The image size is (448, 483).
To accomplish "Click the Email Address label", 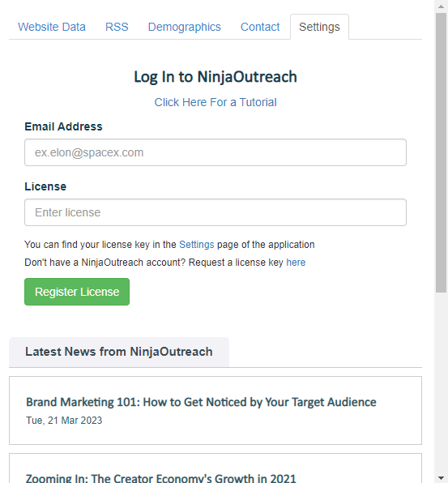I will point(63,126).
